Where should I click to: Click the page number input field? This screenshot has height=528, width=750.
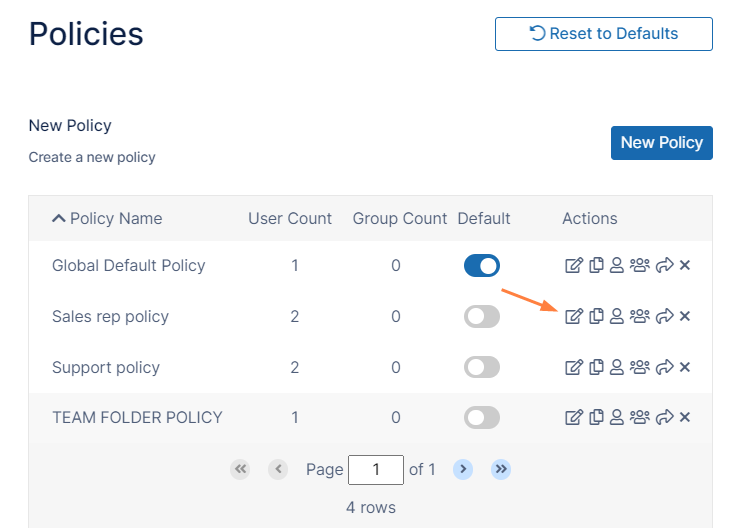click(x=375, y=469)
